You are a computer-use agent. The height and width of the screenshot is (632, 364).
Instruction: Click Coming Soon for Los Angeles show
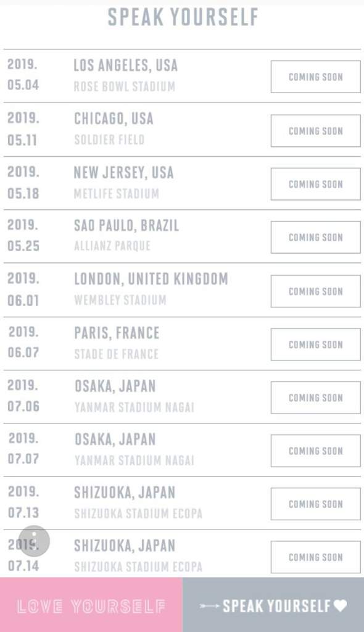coord(316,77)
